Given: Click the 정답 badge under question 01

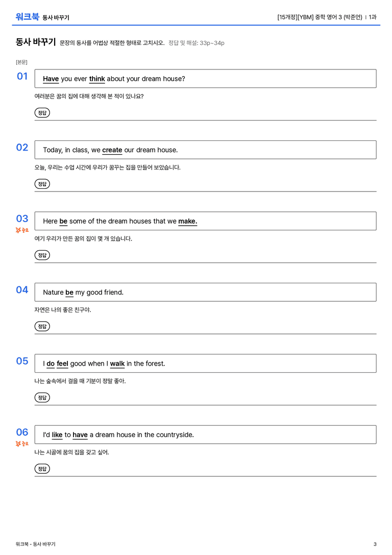Looking at the screenshot, I should point(42,113).
